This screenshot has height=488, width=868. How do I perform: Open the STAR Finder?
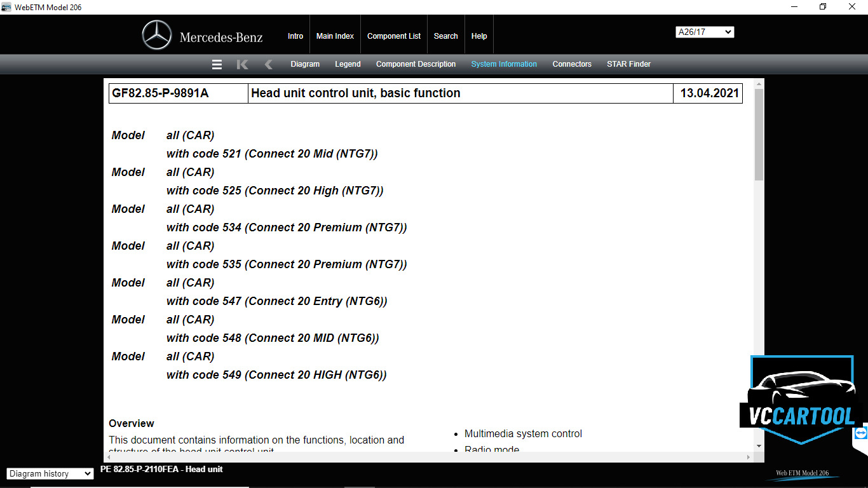[628, 64]
